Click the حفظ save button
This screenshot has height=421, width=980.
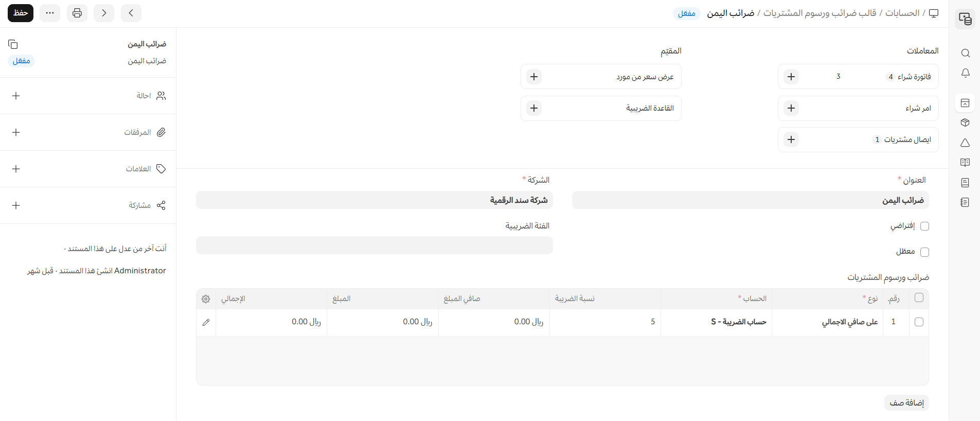coord(21,13)
